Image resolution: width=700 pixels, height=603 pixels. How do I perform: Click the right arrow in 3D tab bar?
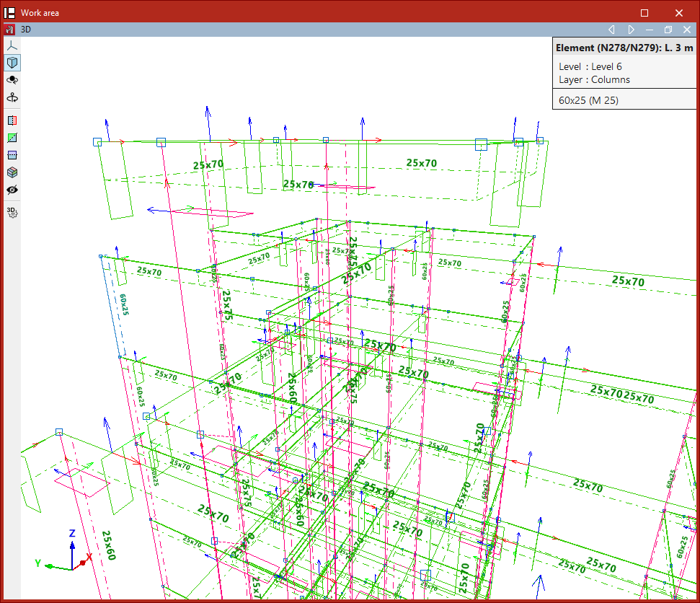[x=631, y=30]
